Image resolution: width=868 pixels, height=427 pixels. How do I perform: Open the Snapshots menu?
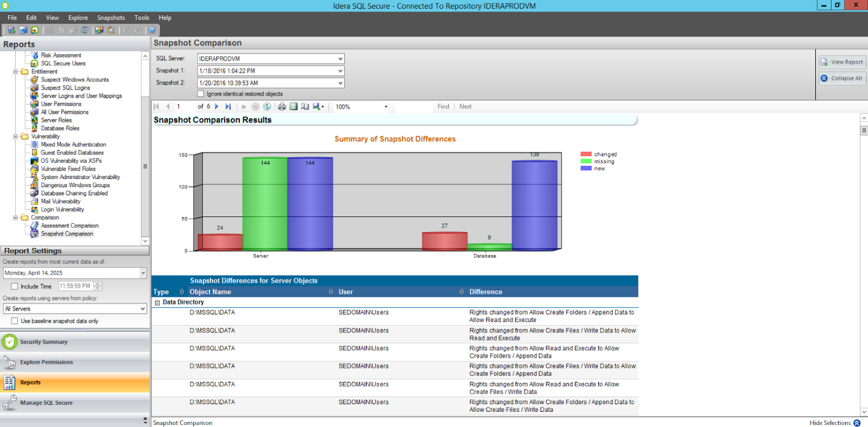pos(111,18)
